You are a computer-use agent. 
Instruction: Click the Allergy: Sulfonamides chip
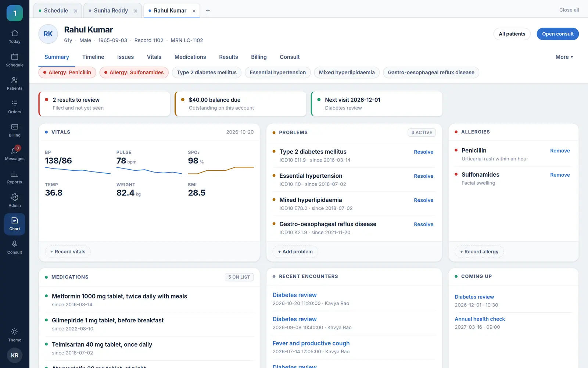[x=134, y=72]
